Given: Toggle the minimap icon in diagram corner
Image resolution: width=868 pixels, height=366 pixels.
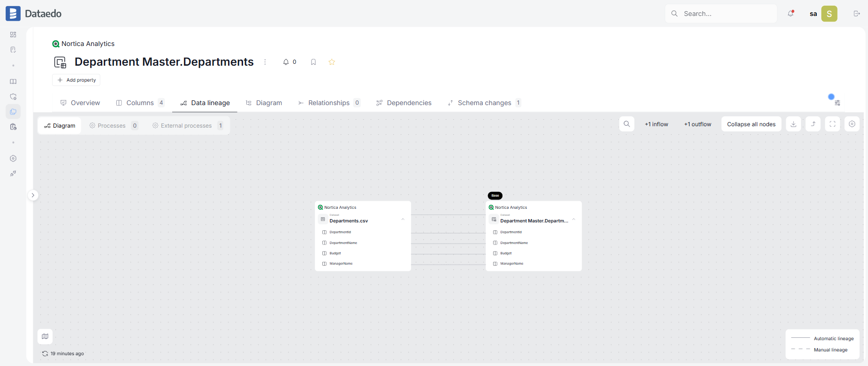Looking at the screenshot, I should (45, 336).
